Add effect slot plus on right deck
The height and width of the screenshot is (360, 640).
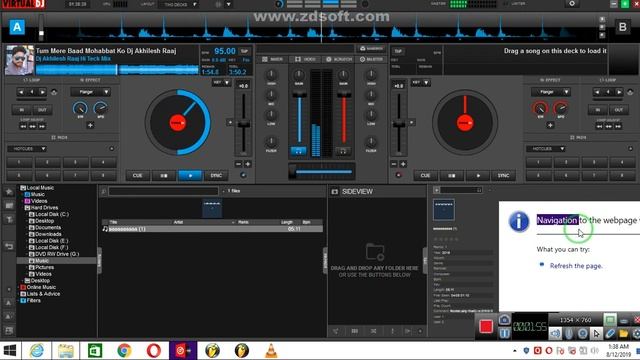point(550,125)
